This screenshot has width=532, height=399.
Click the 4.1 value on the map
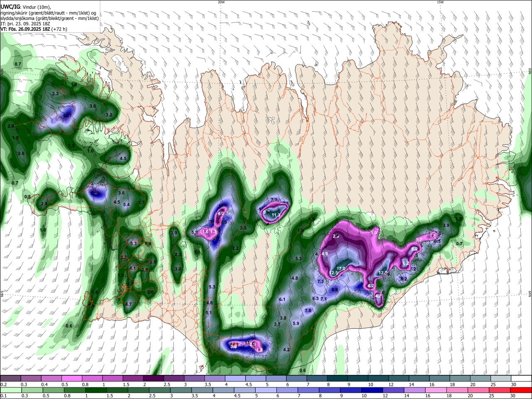click(133, 268)
